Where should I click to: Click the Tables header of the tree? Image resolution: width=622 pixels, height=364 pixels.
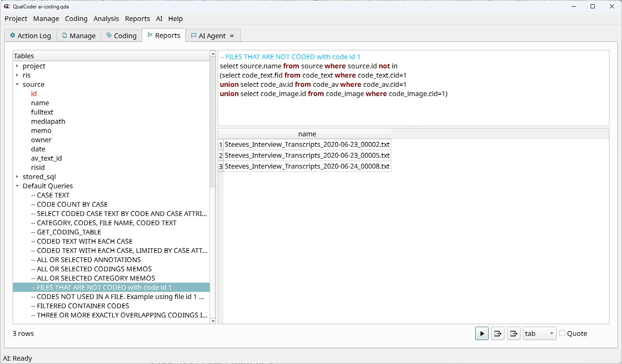(x=111, y=56)
